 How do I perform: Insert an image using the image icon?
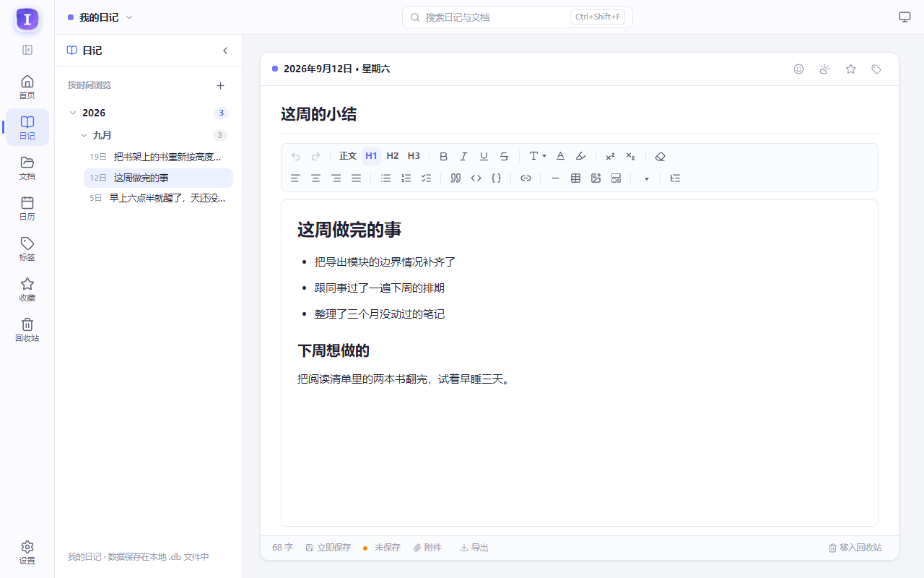tap(596, 178)
